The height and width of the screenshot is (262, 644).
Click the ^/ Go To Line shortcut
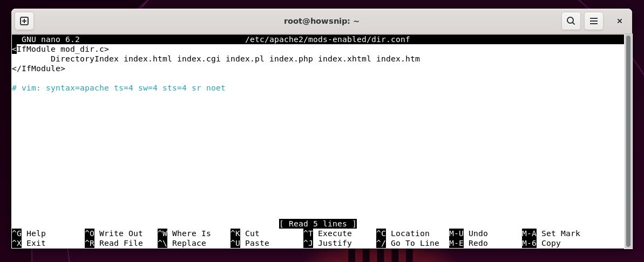click(x=408, y=243)
